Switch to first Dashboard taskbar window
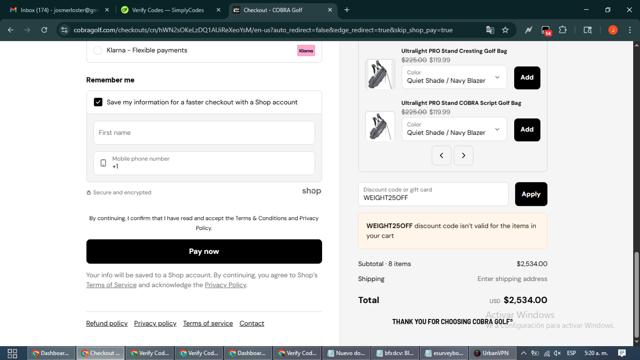This screenshot has width=640, height=360. pos(51,353)
